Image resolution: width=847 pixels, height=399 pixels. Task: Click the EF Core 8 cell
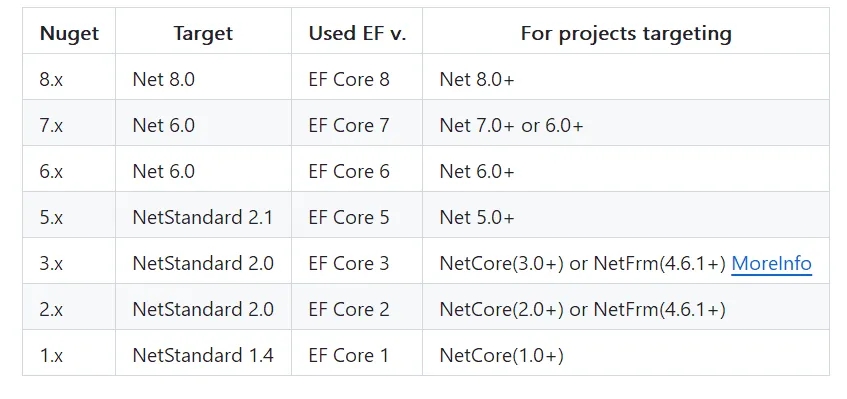tap(357, 79)
